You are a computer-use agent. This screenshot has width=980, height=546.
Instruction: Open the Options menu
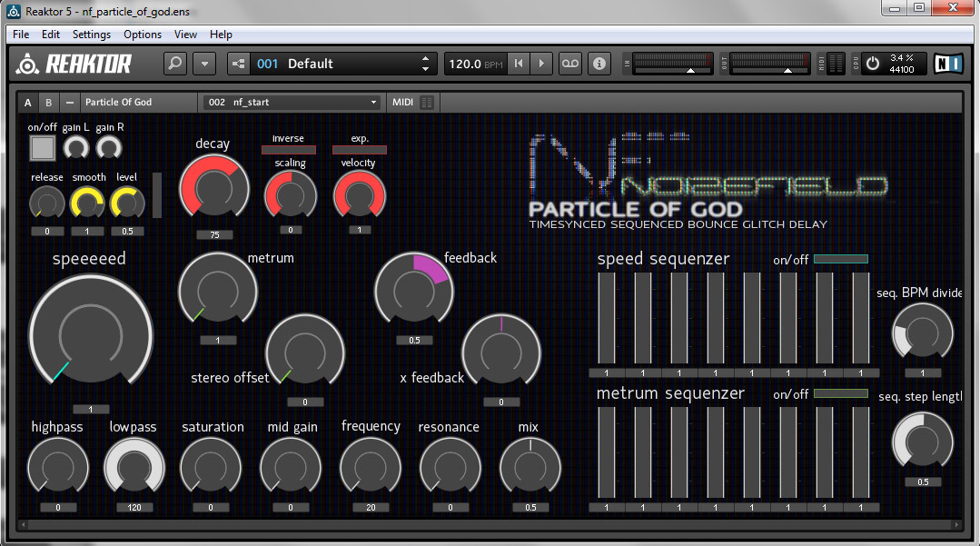pos(143,35)
